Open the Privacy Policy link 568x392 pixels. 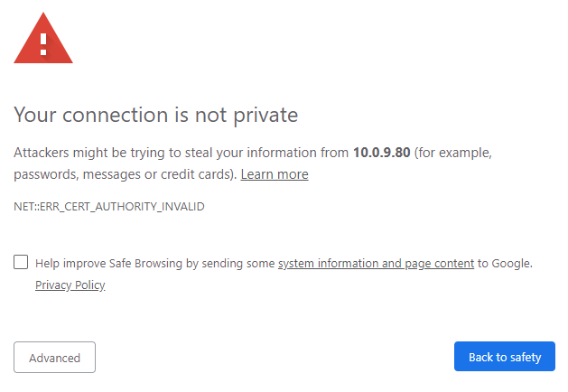70,285
